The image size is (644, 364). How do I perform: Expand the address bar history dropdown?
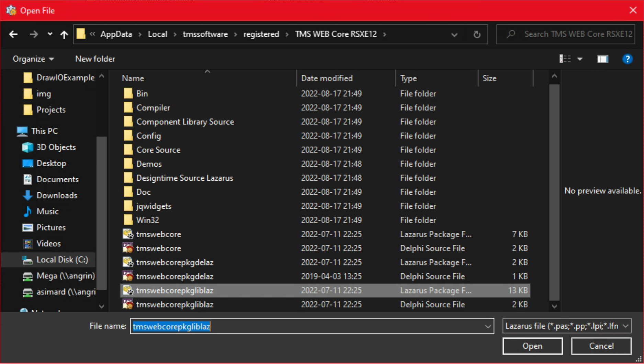pyautogui.click(x=454, y=34)
